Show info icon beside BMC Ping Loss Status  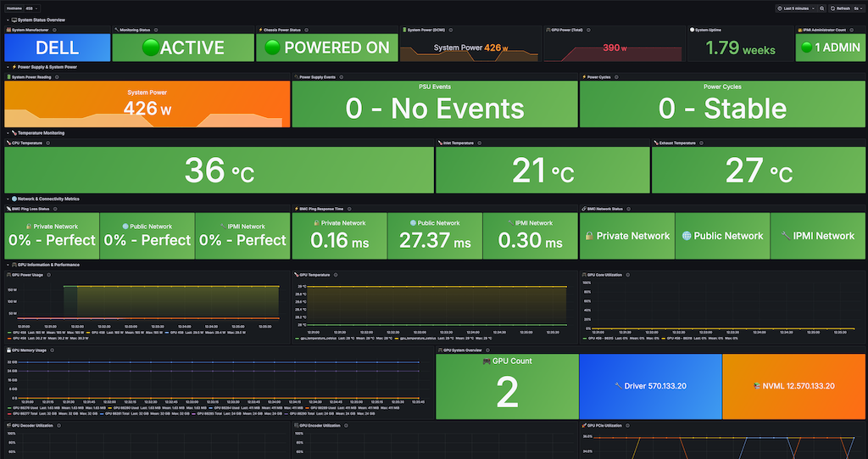(55, 209)
